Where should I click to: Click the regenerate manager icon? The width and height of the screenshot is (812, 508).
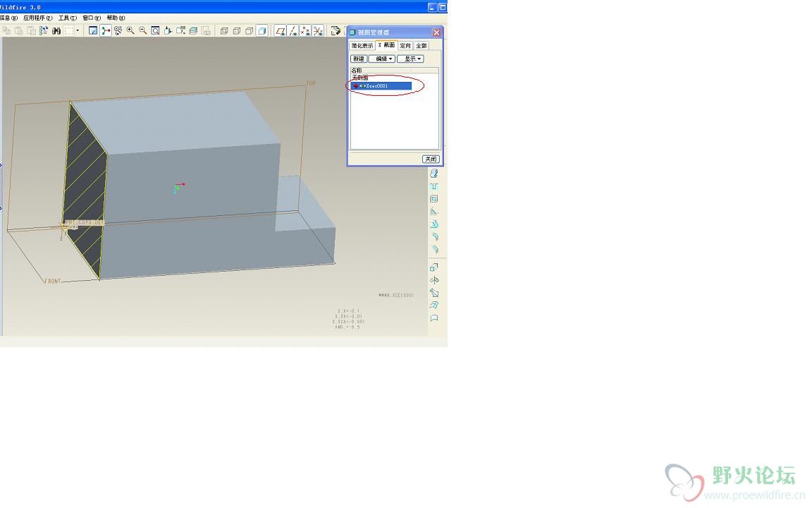[44, 31]
